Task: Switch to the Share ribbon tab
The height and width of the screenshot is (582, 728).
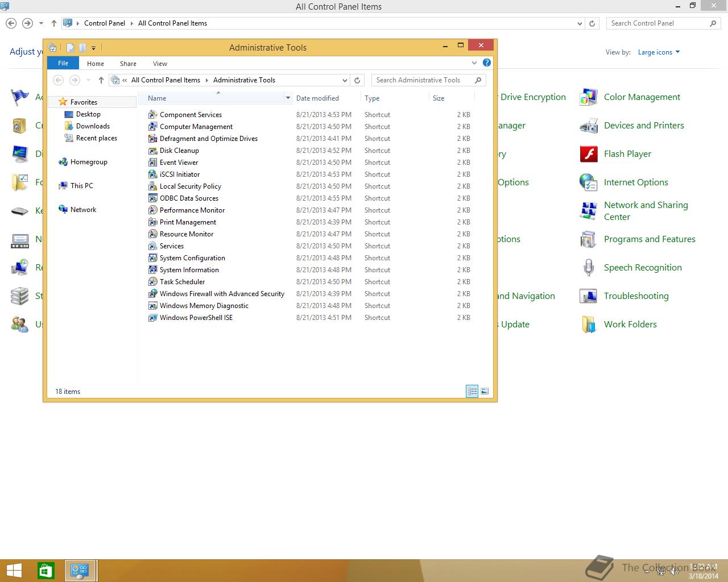Action: [128, 64]
